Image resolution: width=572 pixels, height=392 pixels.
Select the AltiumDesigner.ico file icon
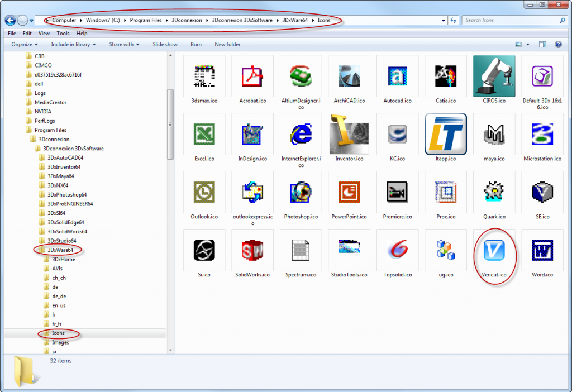301,76
